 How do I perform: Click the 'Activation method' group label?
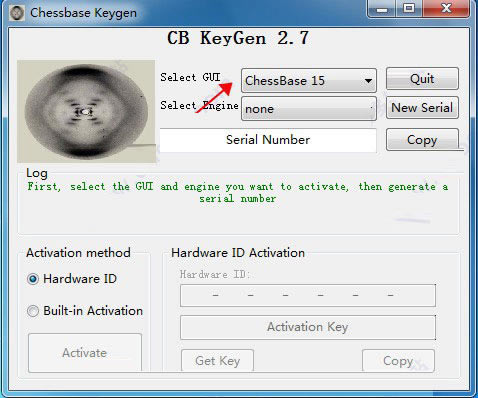[x=78, y=253]
